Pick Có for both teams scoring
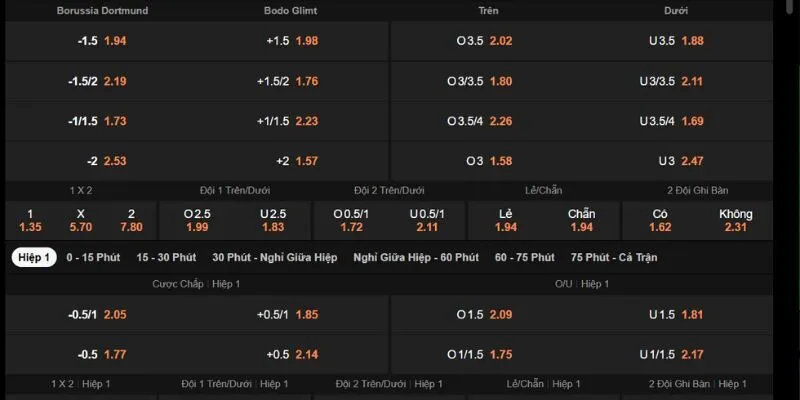 (660, 220)
